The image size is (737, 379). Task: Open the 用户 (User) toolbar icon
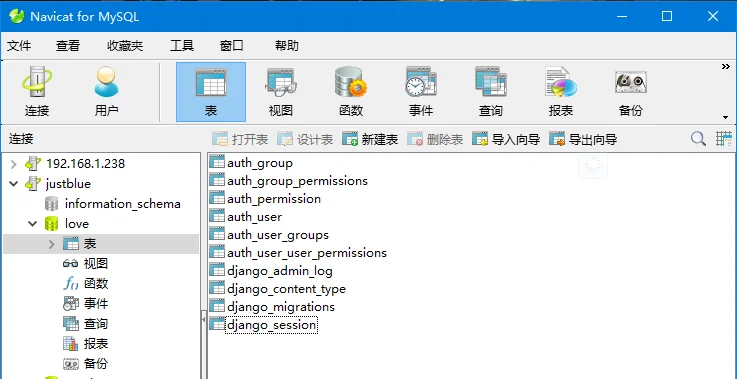pos(107,92)
